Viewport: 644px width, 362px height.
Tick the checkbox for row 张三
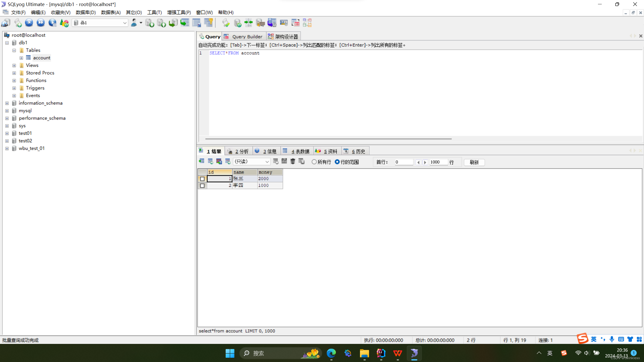click(202, 179)
